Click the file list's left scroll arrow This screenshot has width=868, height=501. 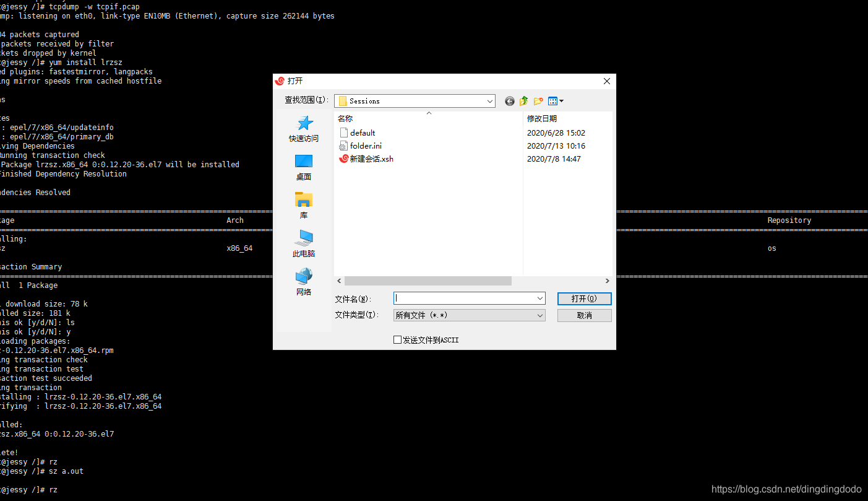[x=339, y=281]
